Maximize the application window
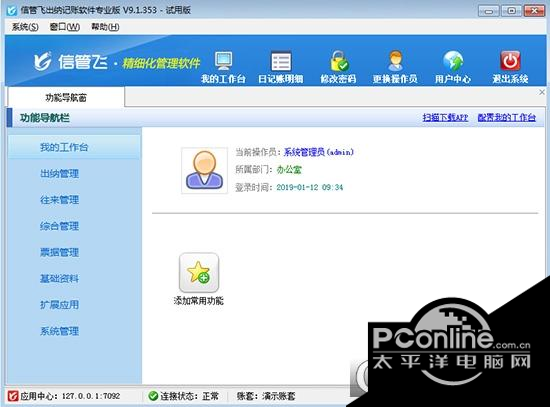 click(511, 11)
